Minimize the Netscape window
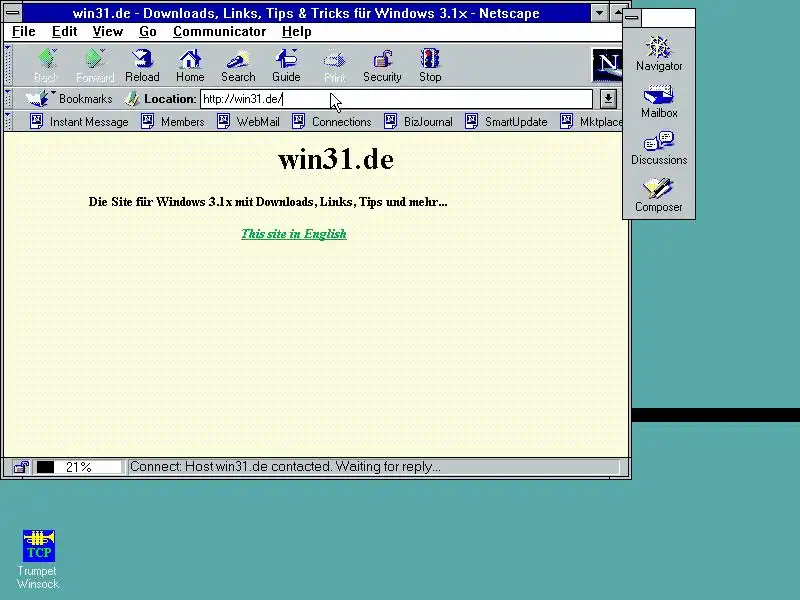The image size is (800, 600). click(599, 12)
